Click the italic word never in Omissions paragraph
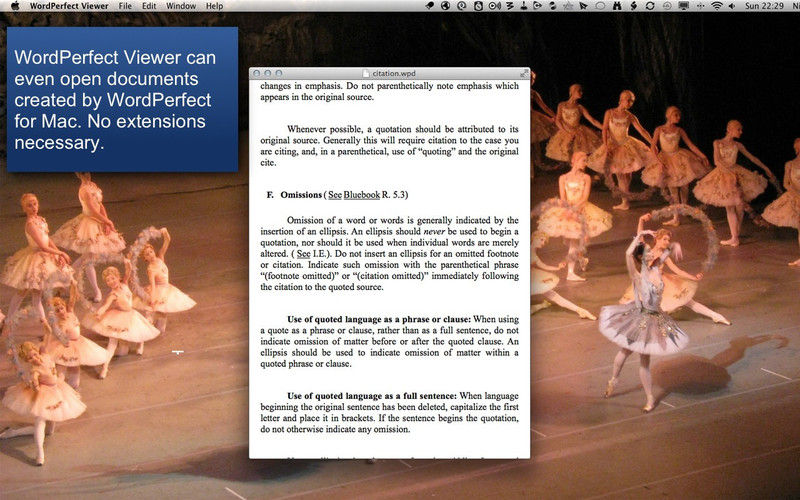Image resolution: width=800 pixels, height=500 pixels. tap(434, 232)
